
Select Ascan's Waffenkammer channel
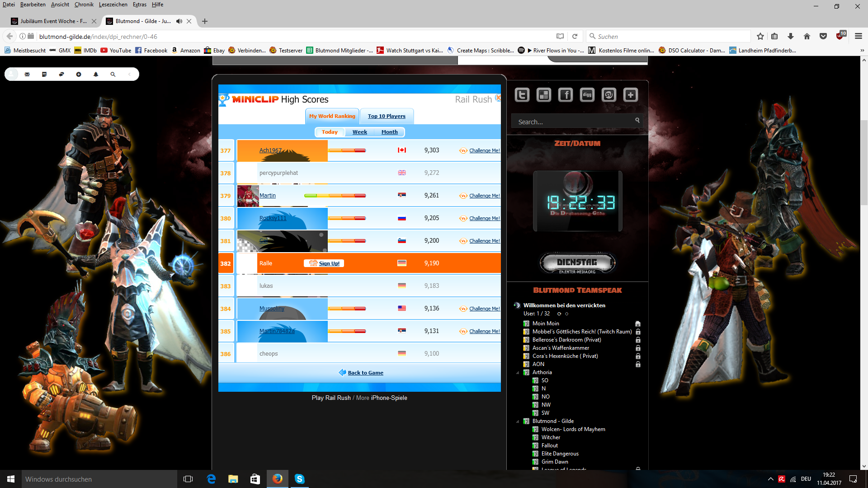[561, 348]
